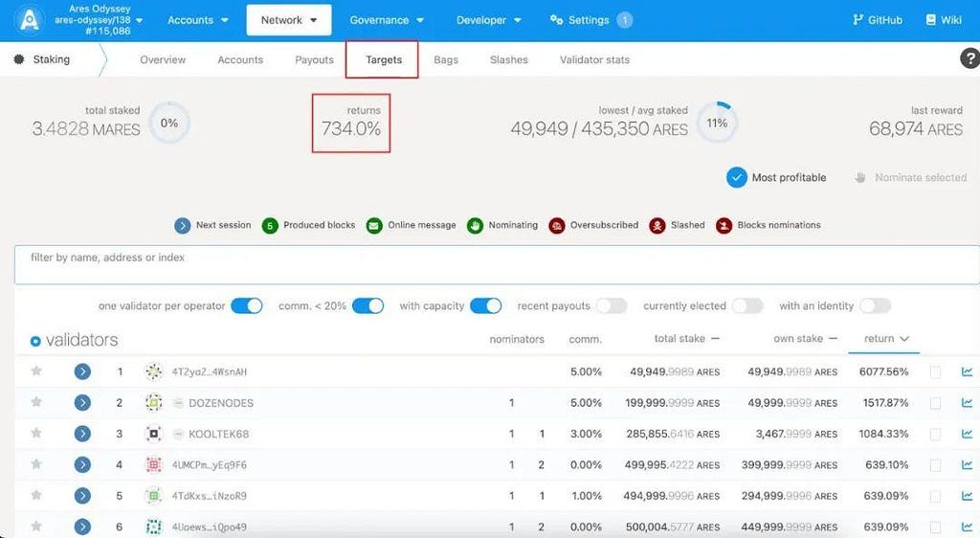Open stats chart for DOZENODES
This screenshot has width=980, height=538.
[x=967, y=403]
